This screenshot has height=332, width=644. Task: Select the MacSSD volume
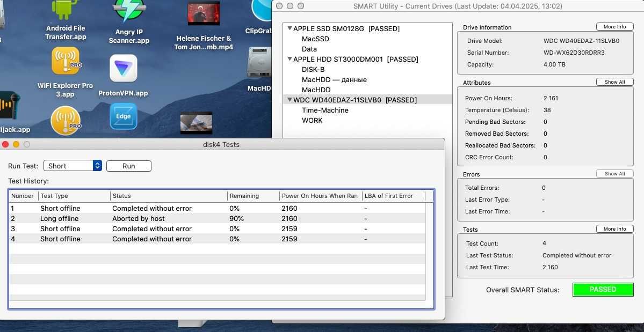point(315,39)
